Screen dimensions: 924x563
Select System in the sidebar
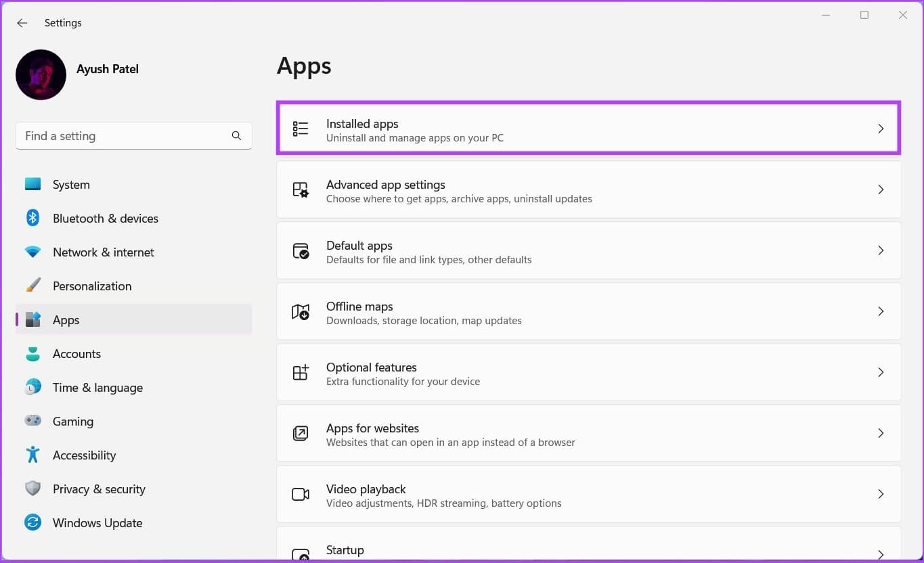[71, 185]
